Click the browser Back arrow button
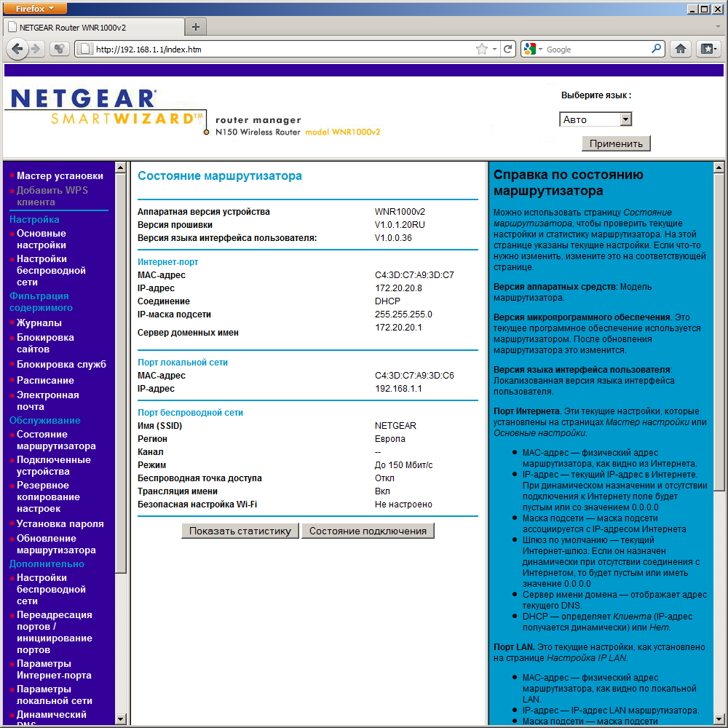Viewport: 728px width, 728px height. pyautogui.click(x=17, y=49)
